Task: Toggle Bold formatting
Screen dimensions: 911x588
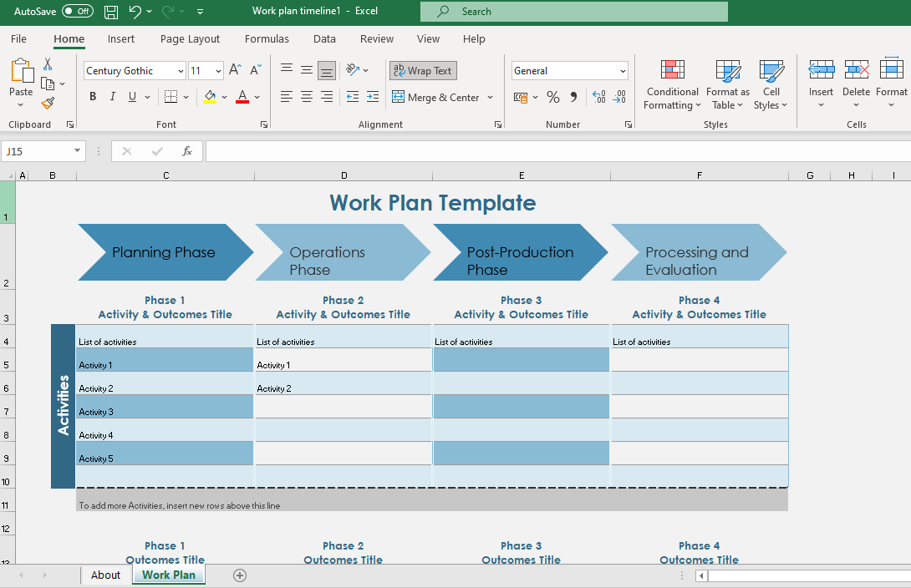Action: point(93,97)
